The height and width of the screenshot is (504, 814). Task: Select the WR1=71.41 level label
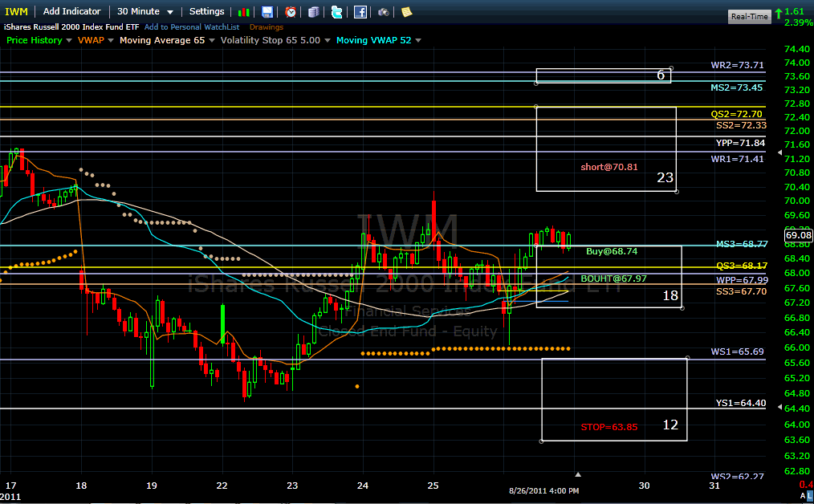(737, 160)
